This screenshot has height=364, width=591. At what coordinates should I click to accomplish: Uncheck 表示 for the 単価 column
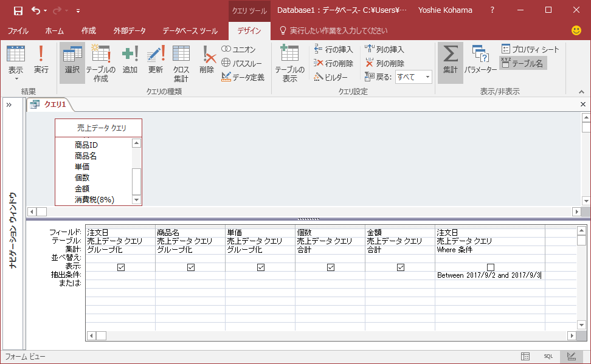tap(261, 267)
